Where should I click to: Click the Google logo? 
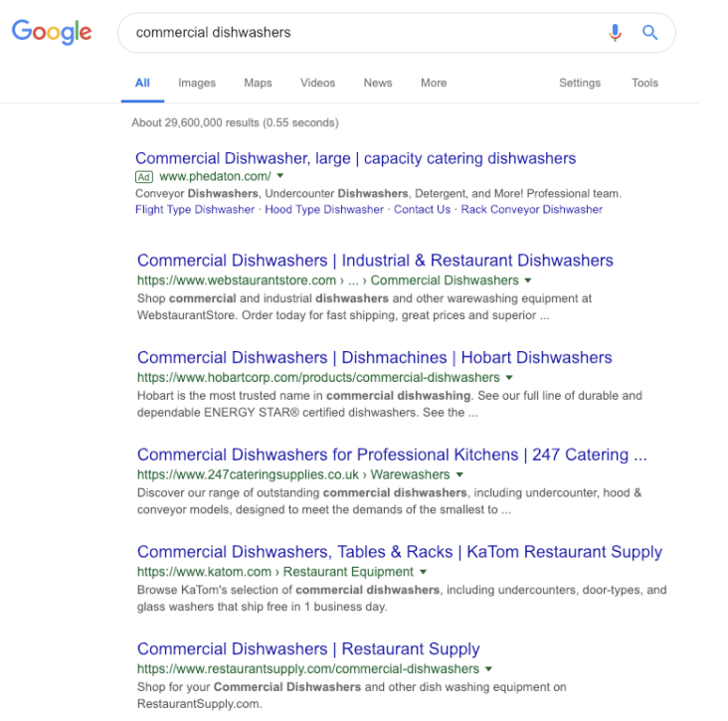click(x=52, y=32)
